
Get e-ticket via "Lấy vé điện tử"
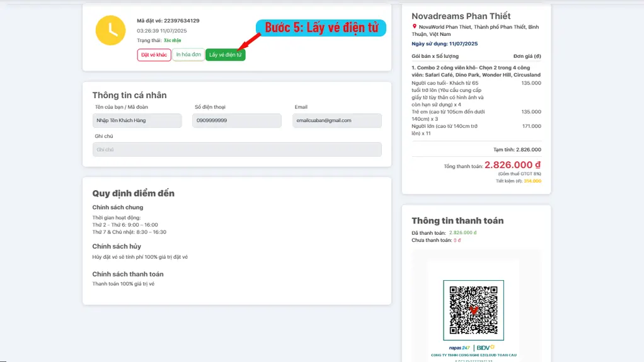(225, 55)
